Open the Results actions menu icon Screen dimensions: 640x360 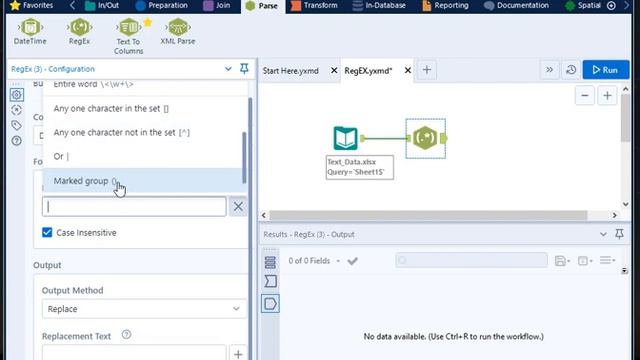607,260
